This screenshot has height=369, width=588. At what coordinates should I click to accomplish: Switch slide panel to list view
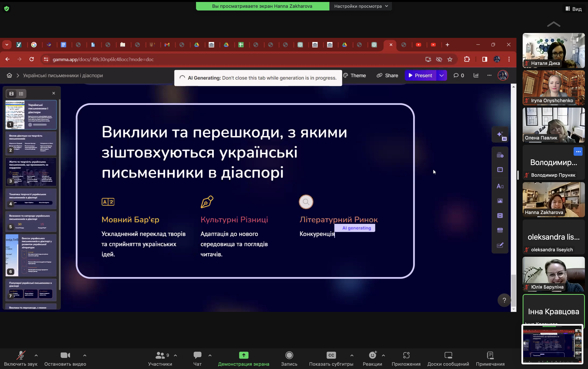pos(21,94)
